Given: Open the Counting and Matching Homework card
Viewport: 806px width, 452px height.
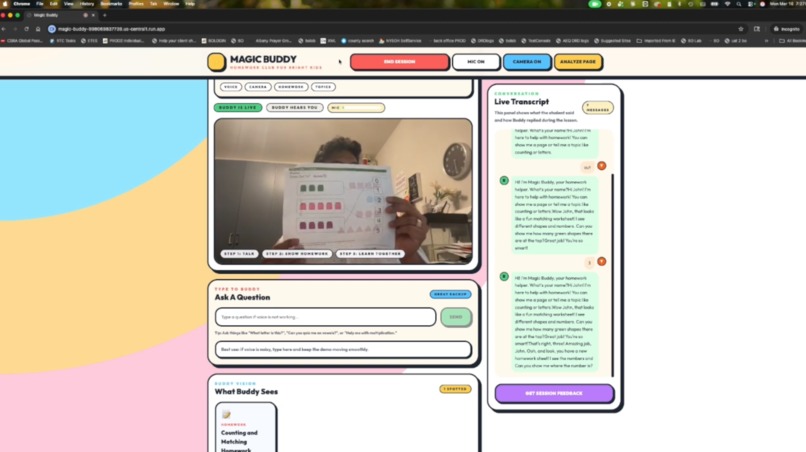Looking at the screenshot, I should (245, 428).
